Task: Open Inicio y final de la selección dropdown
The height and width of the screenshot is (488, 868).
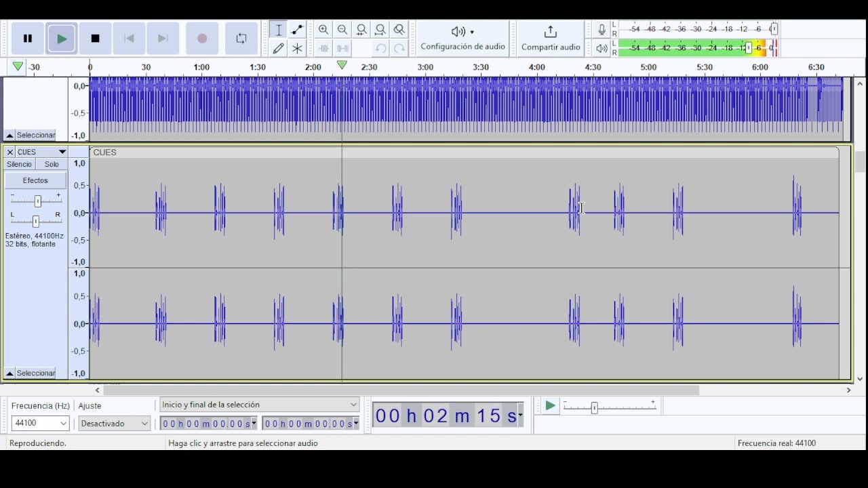Action: pyautogui.click(x=259, y=405)
